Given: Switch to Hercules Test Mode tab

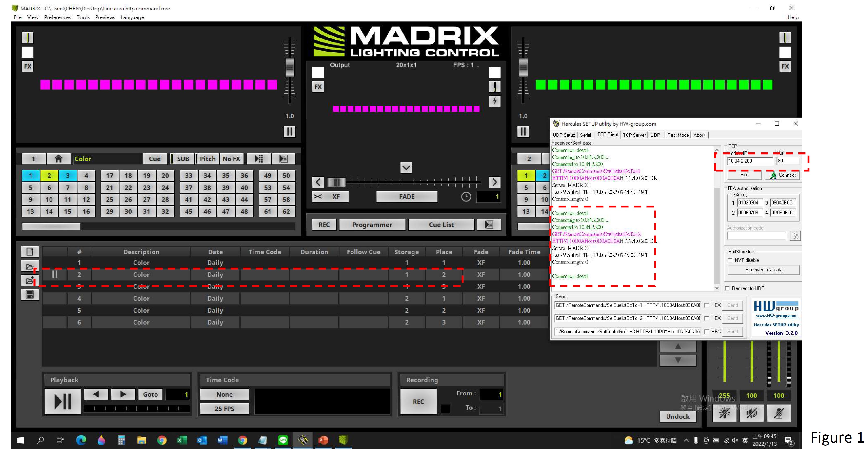Looking at the screenshot, I should point(678,135).
